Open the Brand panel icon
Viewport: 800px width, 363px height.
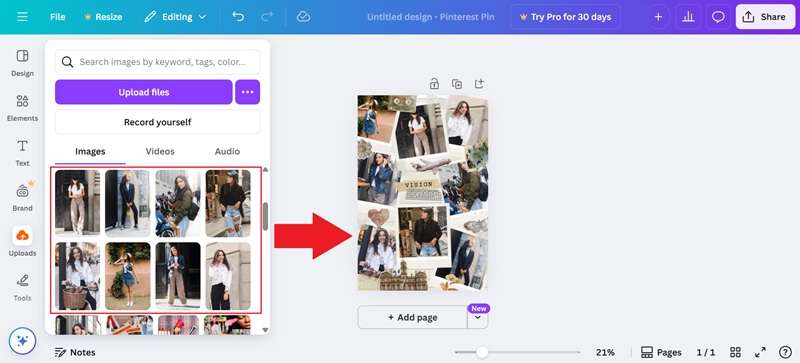(x=22, y=197)
